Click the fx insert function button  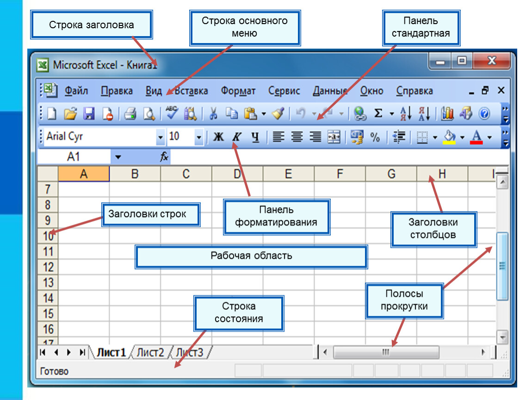coord(164,156)
